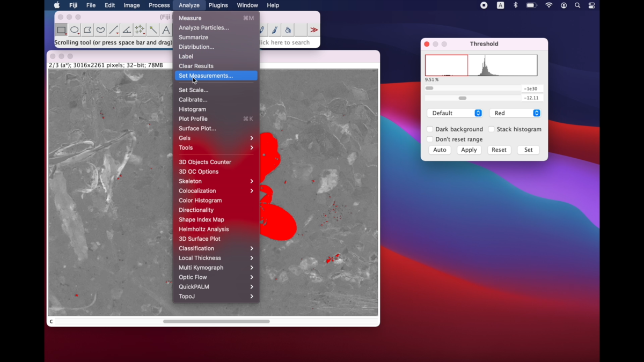Click the Bluetooth status icon
The height and width of the screenshot is (362, 644).
[x=516, y=5]
